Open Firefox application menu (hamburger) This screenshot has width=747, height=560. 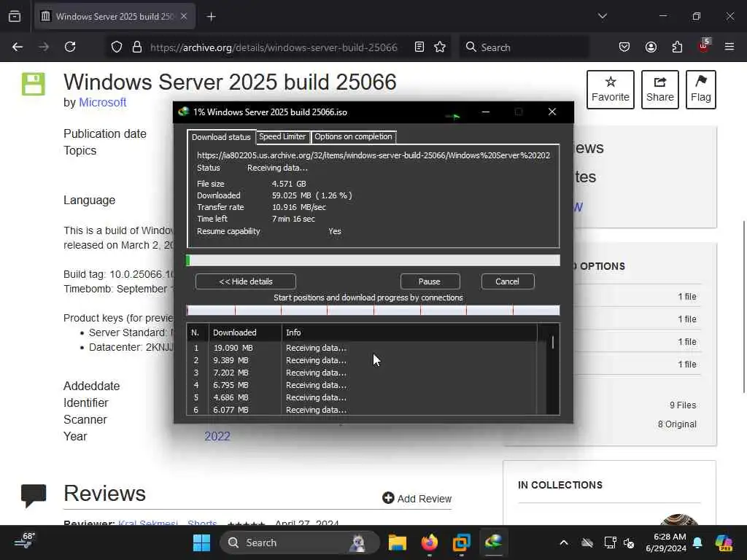coord(729,47)
